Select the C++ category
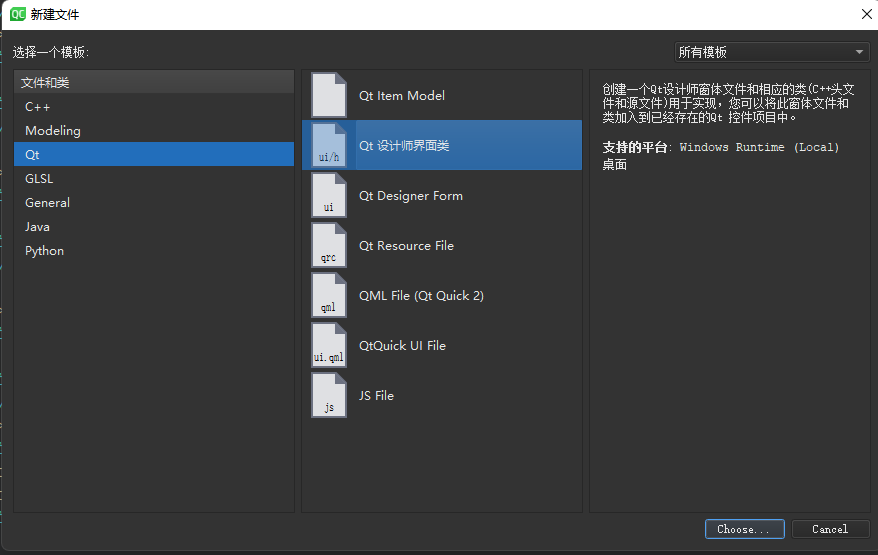 pyautogui.click(x=154, y=106)
